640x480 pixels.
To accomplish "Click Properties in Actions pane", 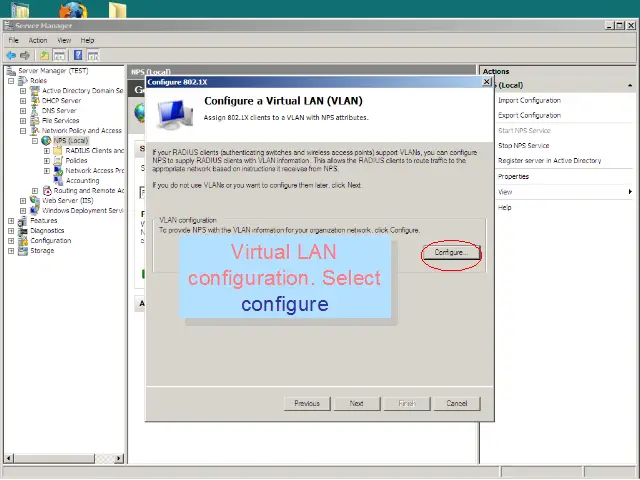I will click(513, 177).
